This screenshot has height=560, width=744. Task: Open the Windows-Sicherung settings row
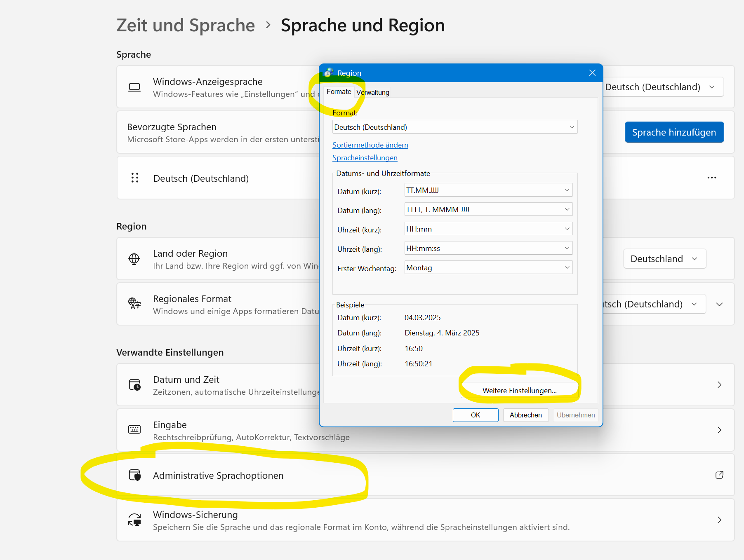pos(425,520)
